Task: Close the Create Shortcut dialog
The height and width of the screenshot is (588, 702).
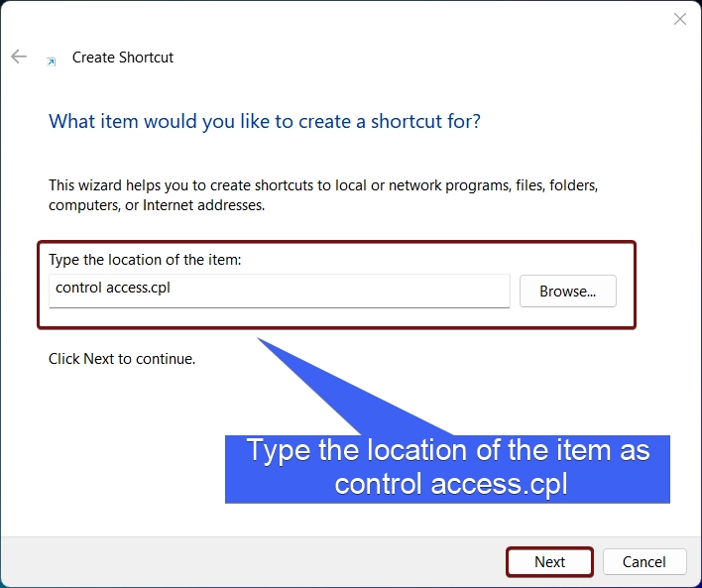Action: tap(679, 19)
